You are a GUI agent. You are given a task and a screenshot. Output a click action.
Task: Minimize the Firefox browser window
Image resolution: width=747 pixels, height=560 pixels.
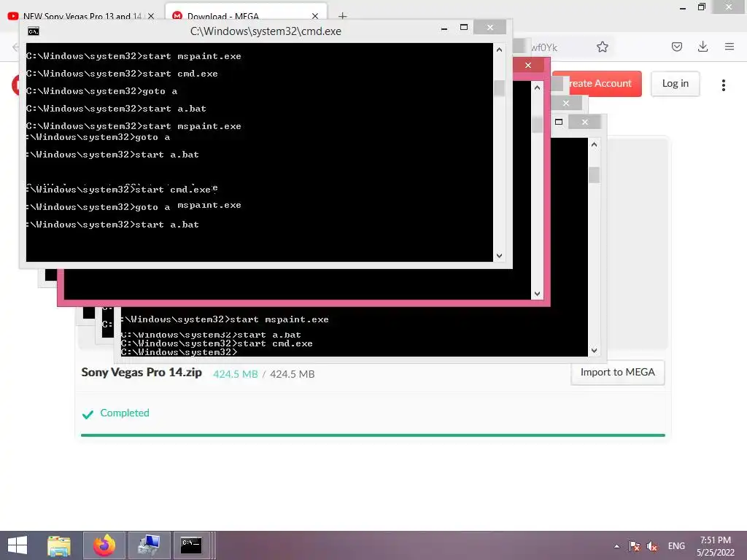pos(683,7)
